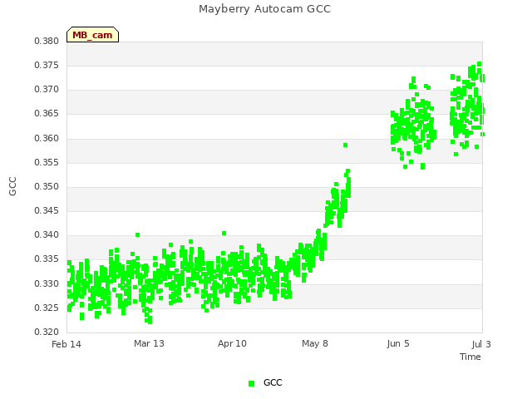Click the May 8 x-axis label
This screenshot has height=399, width=532.
pos(315,343)
